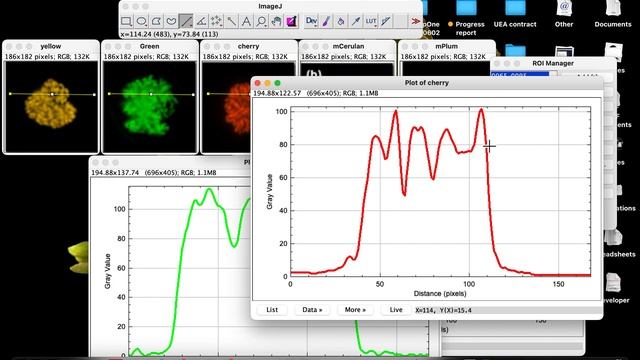Select the Wand tracing tool
The width and height of the screenshot is (640, 360).
(x=231, y=21)
